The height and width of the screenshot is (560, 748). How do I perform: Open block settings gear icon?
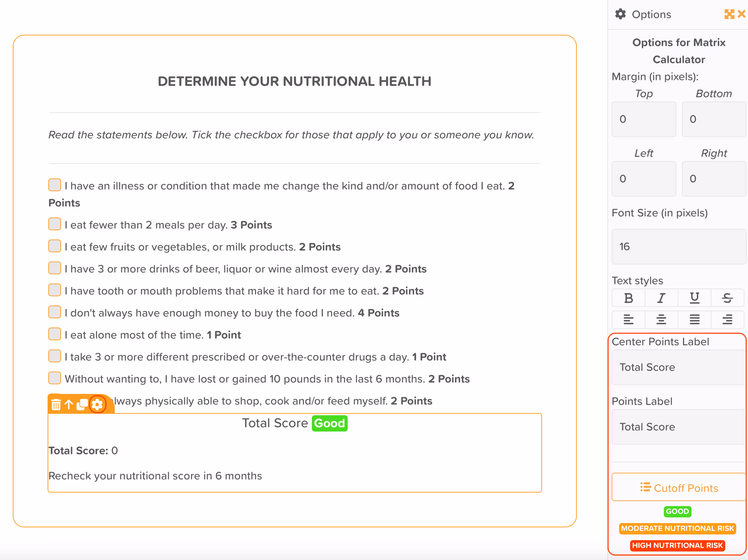[x=97, y=404]
